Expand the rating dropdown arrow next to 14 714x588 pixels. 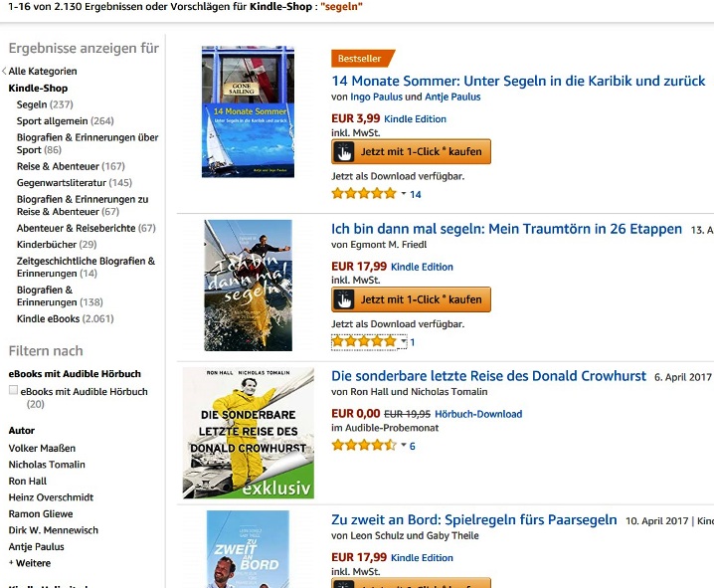point(404,194)
